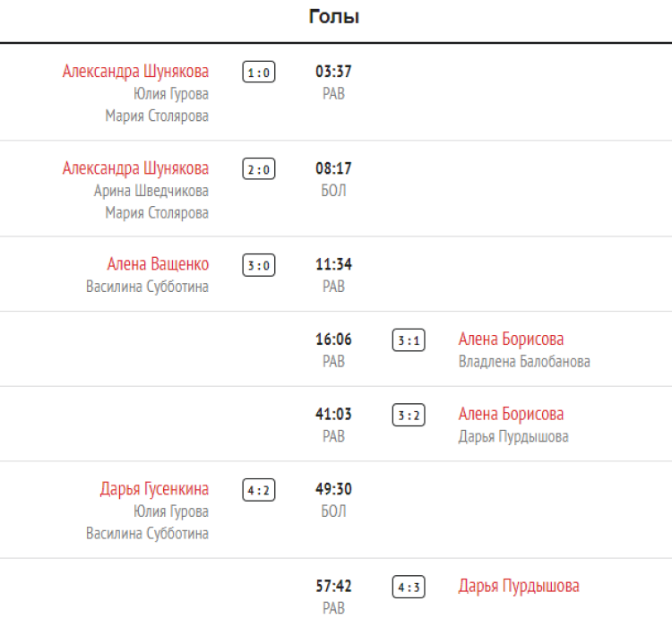Click the 4:2 score badge

pyautogui.click(x=259, y=490)
